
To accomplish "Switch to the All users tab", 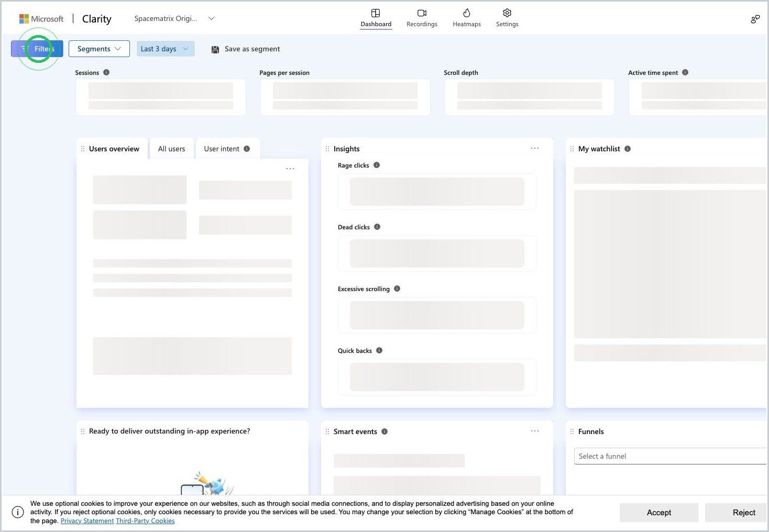I will pos(172,149).
